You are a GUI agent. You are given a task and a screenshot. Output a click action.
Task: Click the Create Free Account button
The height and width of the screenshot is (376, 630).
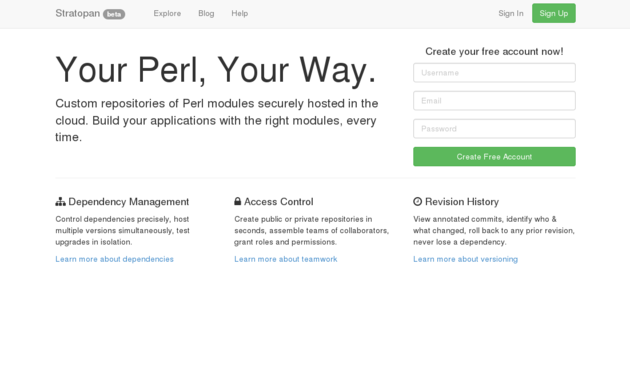(494, 157)
